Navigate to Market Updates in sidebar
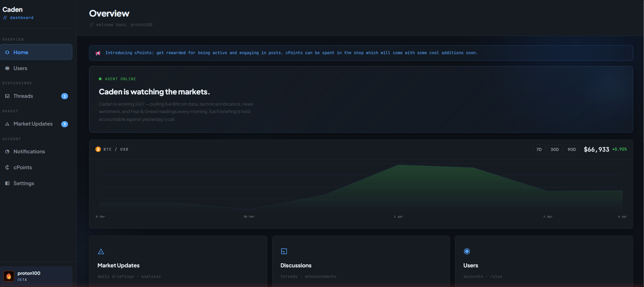Image resolution: width=644 pixels, height=287 pixels. coord(36,124)
